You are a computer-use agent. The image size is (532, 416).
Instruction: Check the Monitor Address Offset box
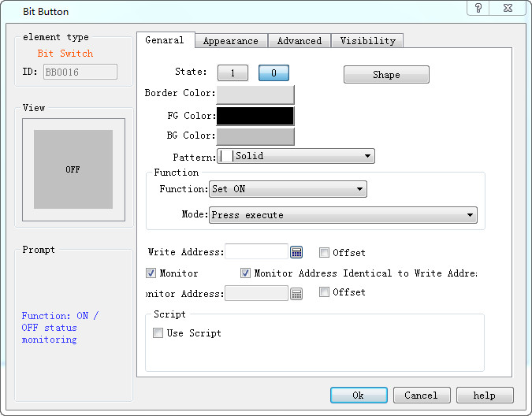[x=324, y=292]
